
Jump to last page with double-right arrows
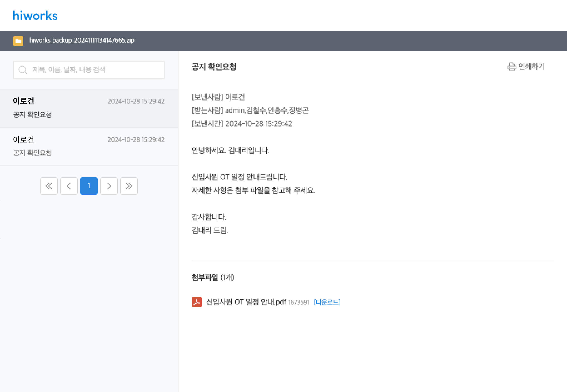(129, 186)
